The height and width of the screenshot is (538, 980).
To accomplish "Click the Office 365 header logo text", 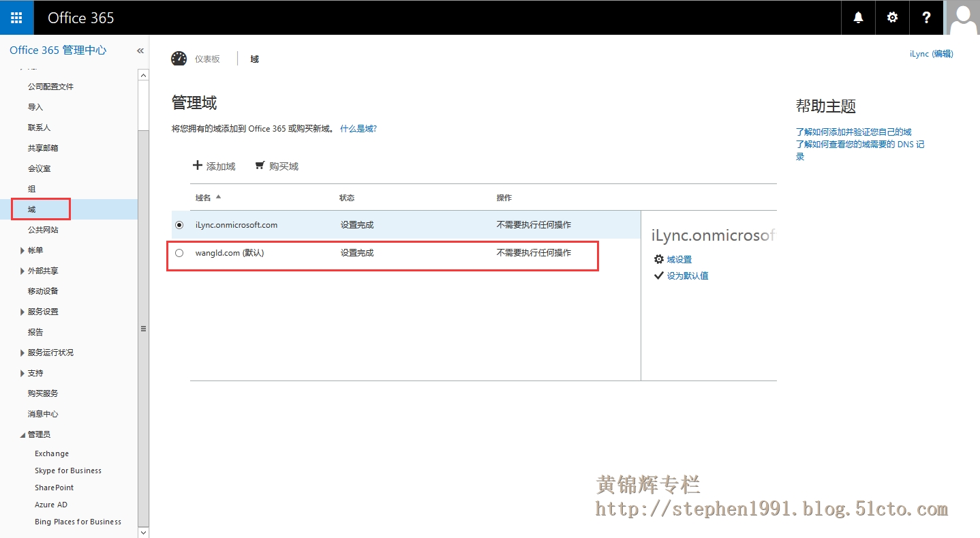I will [81, 18].
